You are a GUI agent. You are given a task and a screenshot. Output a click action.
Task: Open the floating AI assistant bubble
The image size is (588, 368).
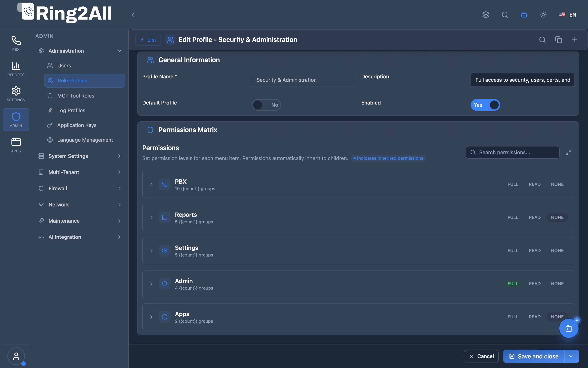pyautogui.click(x=569, y=328)
